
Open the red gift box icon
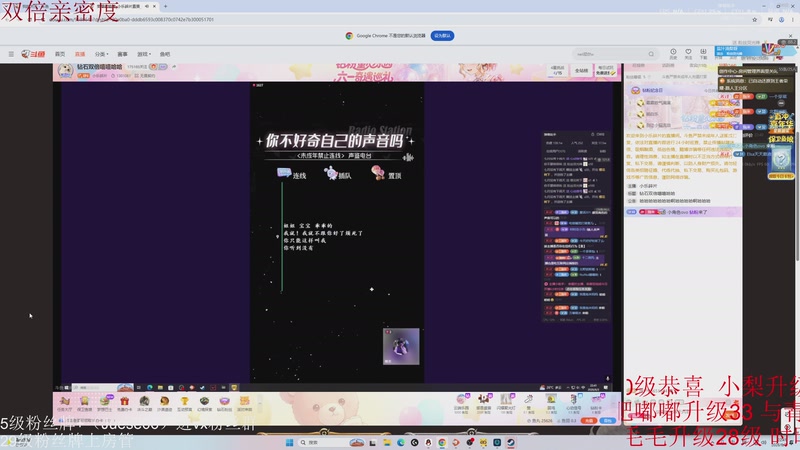pos(124,403)
